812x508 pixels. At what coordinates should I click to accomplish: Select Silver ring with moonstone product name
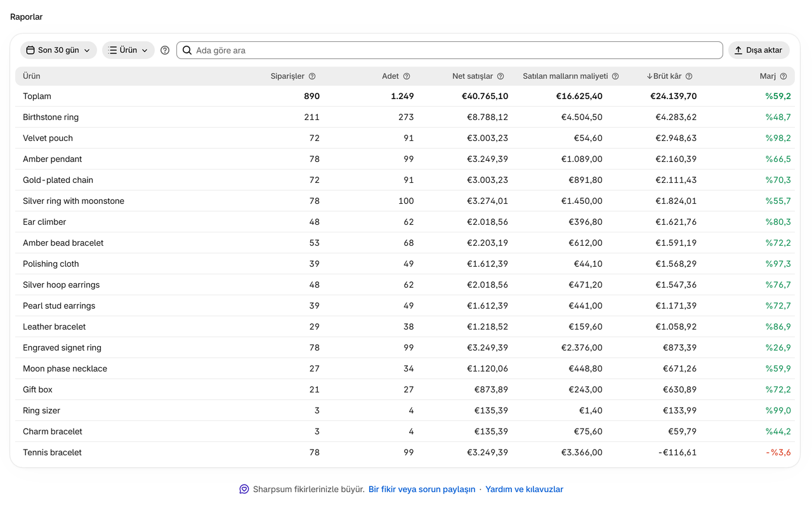pos(74,201)
